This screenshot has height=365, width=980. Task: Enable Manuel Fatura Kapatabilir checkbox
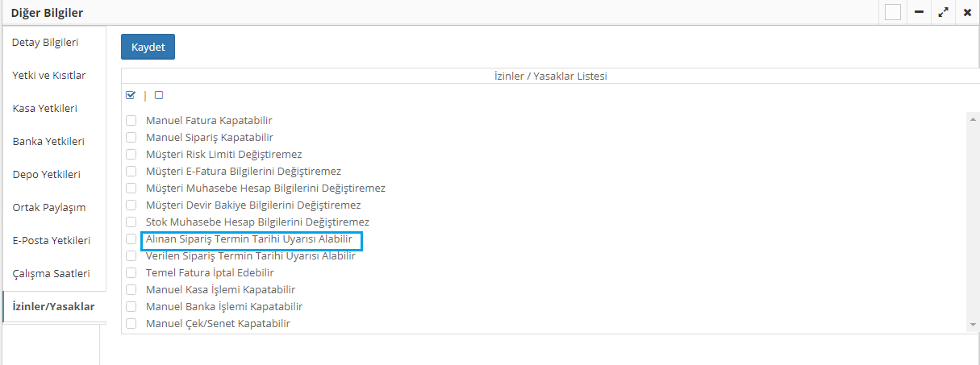(131, 121)
